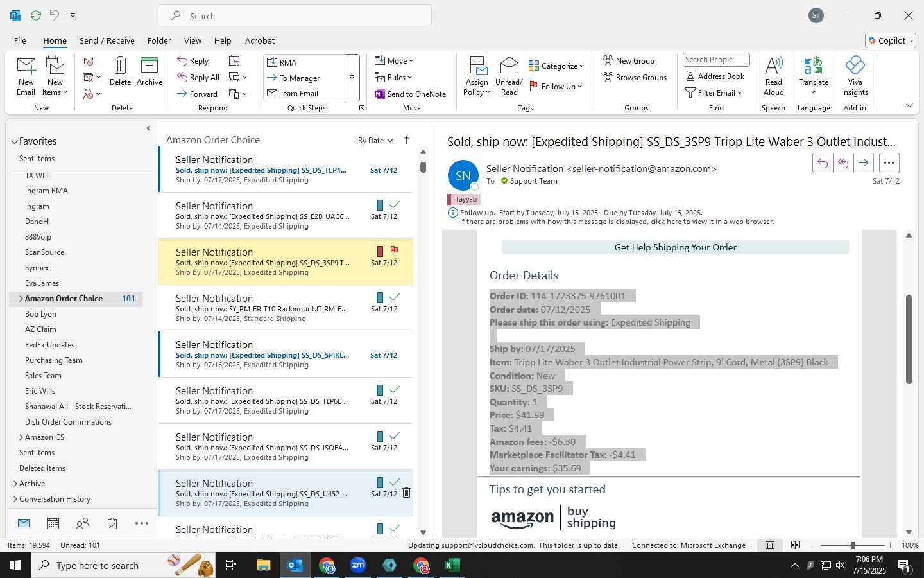Run the RMA quick step
Viewport: 924px width, 578px height.
[304, 62]
